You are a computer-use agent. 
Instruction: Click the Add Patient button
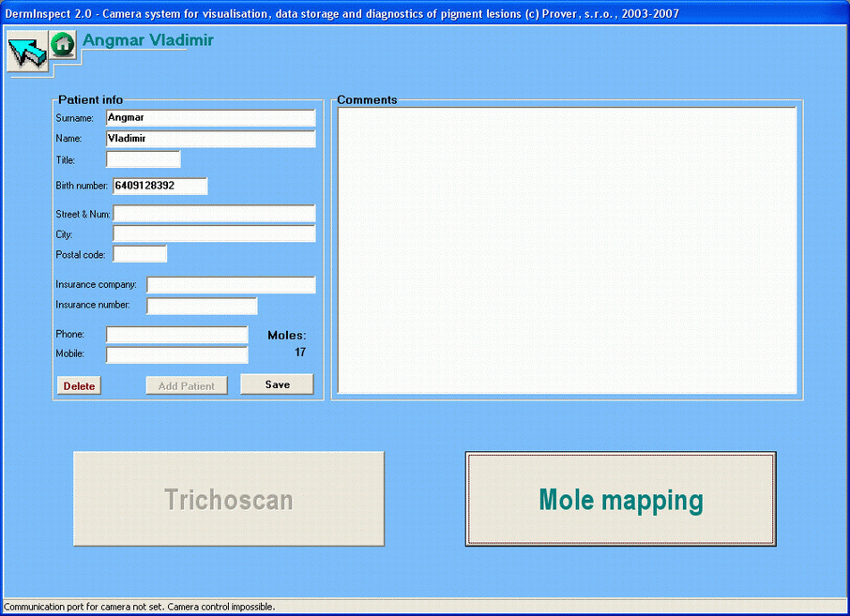(187, 385)
